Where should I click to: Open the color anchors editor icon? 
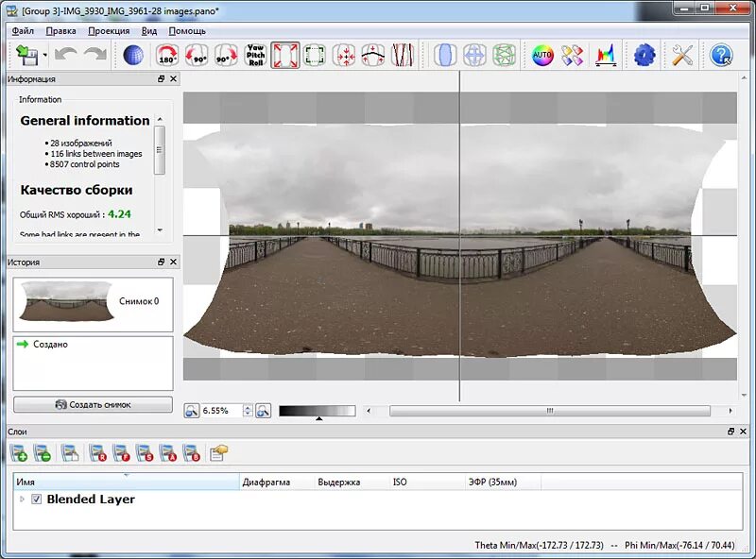tap(573, 55)
